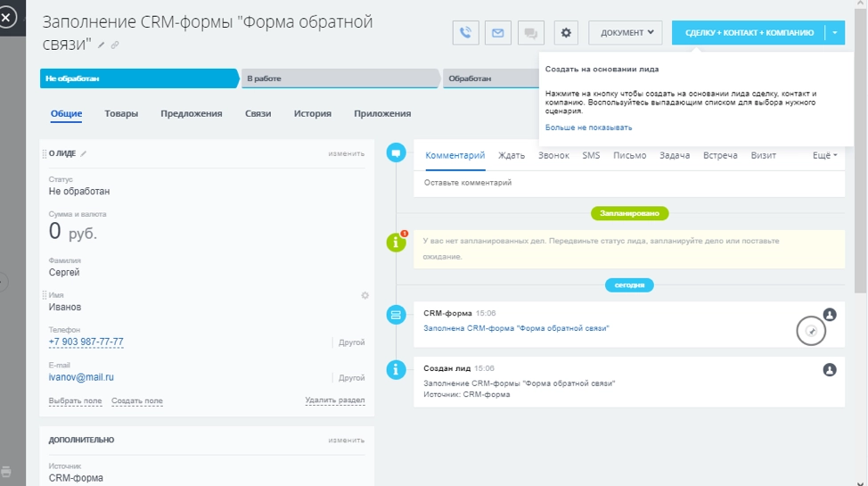Screen dimensions: 868x486
Task: Click the Сергей surname value
Action: click(64, 272)
